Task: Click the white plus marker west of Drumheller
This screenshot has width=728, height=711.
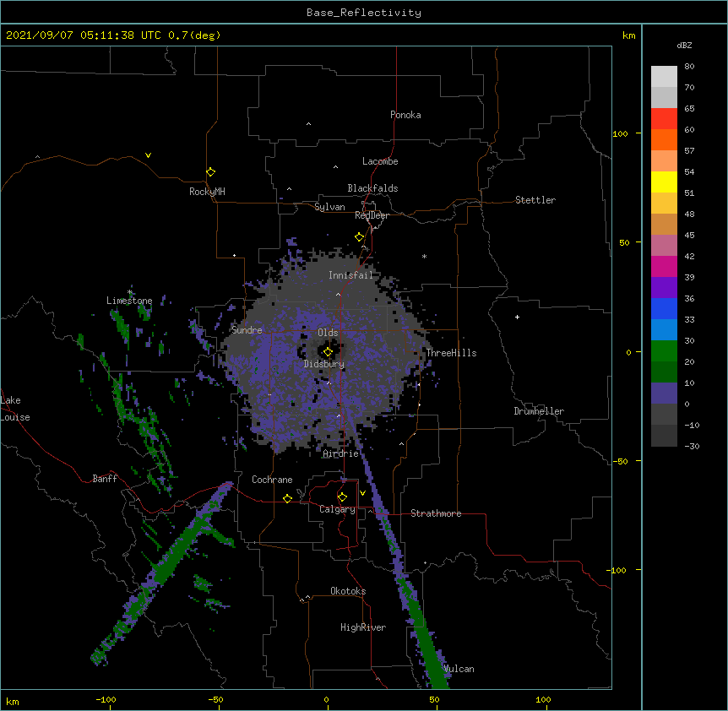Action: tap(517, 317)
